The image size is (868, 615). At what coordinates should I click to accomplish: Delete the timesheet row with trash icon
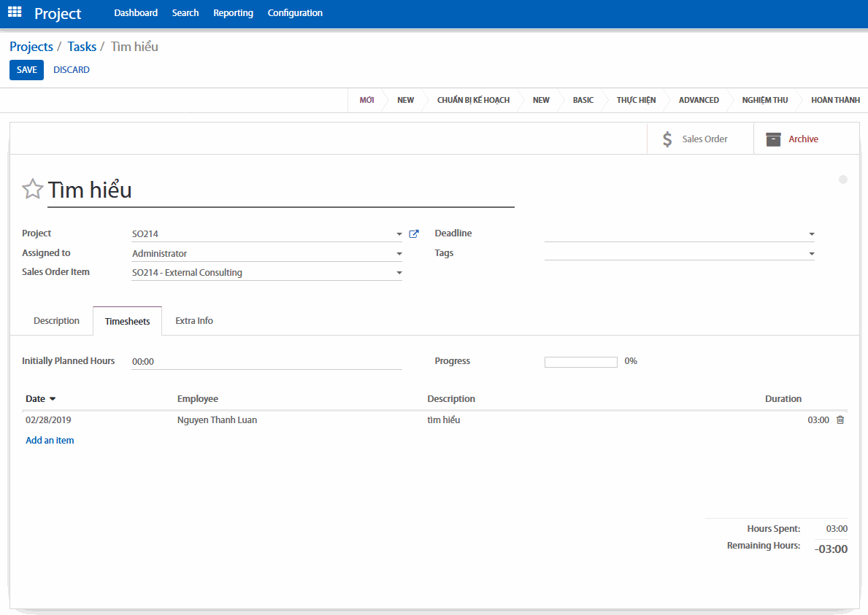tap(840, 420)
